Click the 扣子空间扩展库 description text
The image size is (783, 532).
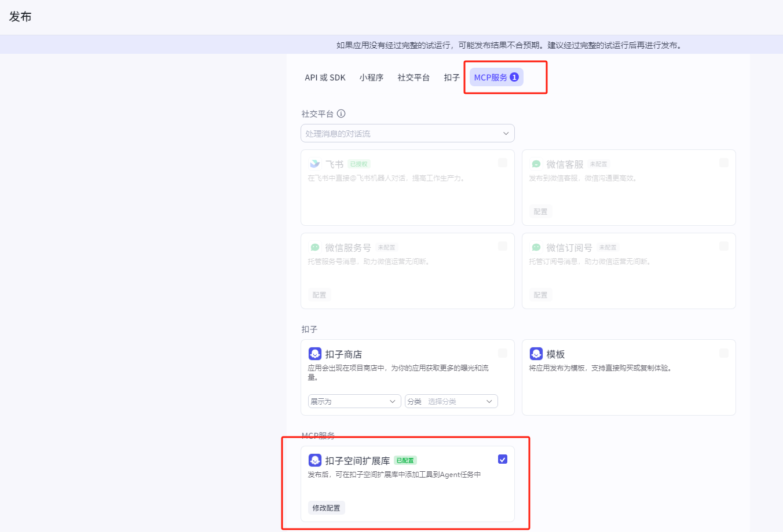coord(394,475)
